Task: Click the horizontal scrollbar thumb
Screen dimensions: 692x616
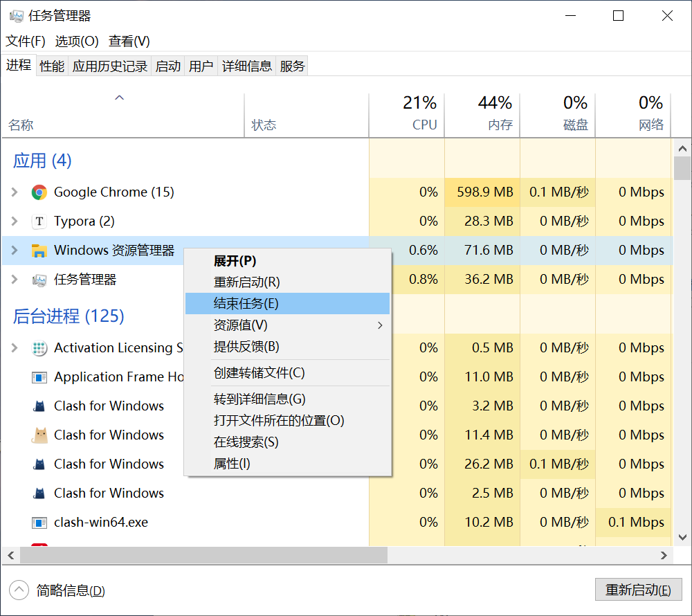Action: click(x=203, y=555)
